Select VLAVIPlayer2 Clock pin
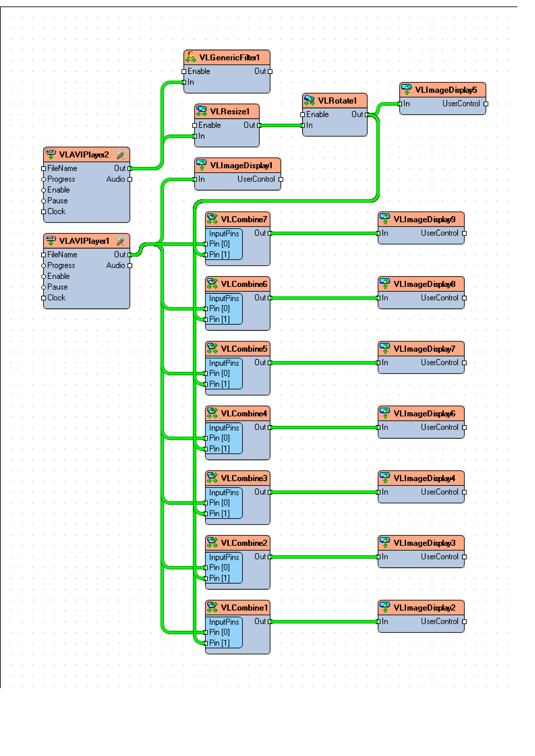Viewport: 535px width, 756px height. [43, 212]
